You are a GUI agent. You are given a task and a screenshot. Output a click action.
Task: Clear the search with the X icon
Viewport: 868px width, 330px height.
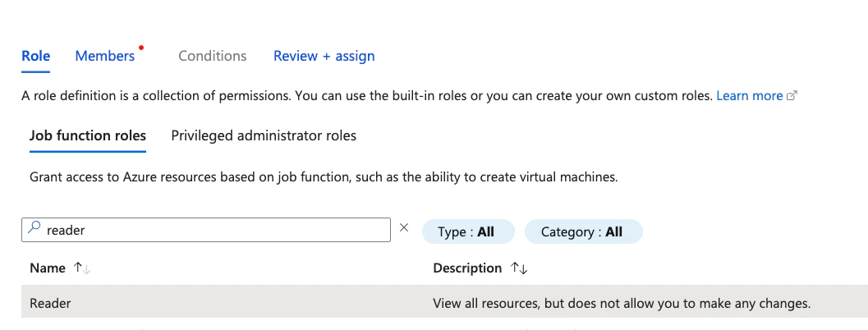click(404, 227)
